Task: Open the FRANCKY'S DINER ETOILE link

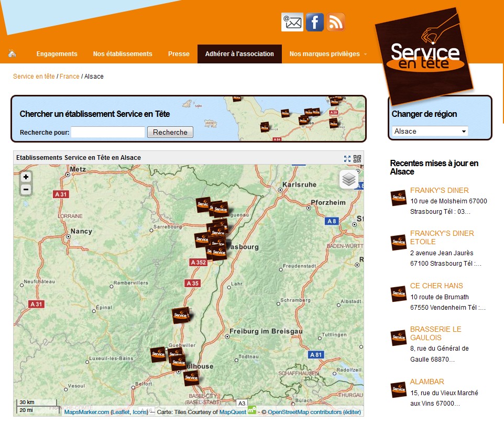Action: (442, 237)
